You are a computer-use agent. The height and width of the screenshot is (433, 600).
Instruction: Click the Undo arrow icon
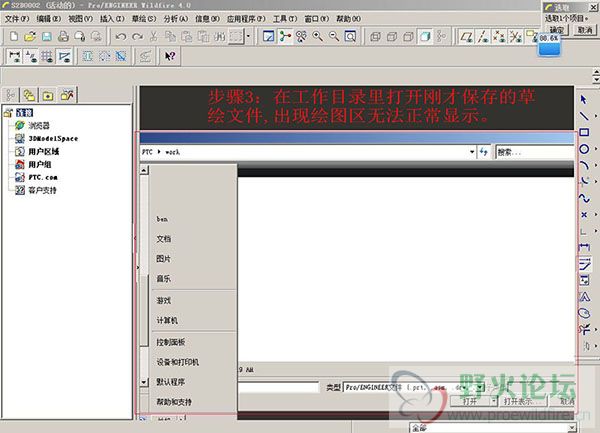[121, 37]
